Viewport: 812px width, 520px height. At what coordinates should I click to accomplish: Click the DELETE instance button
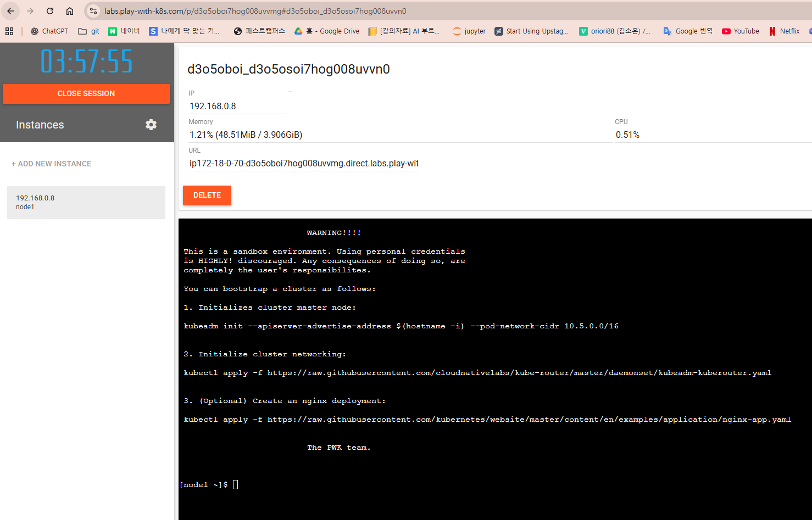click(x=207, y=195)
